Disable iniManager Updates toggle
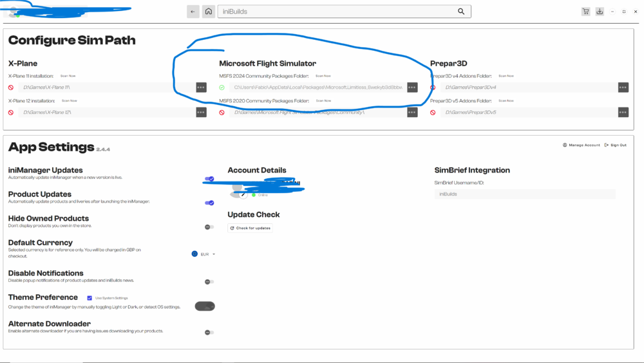644x363 pixels. click(x=209, y=179)
